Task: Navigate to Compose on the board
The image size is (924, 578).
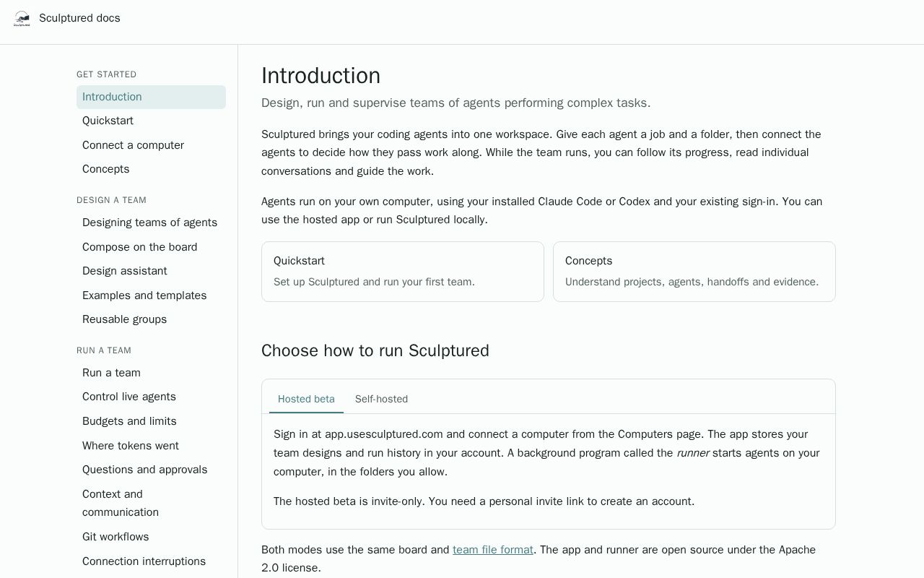Action: (151, 247)
